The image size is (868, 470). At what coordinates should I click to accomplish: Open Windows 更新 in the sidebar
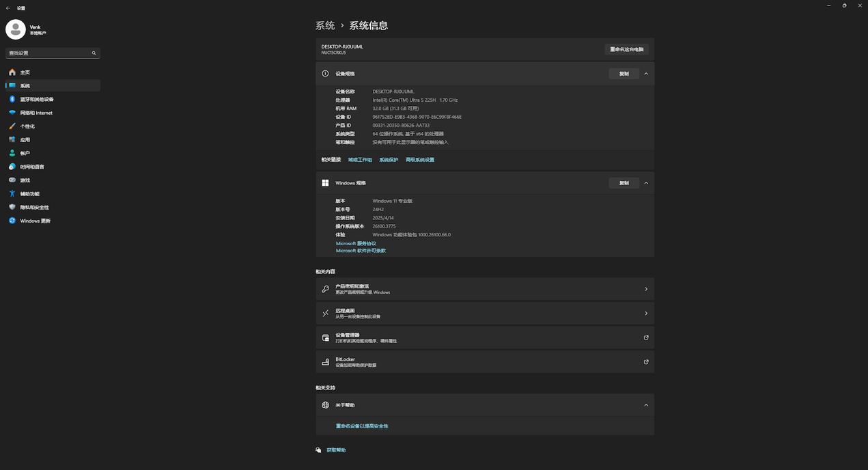(35, 221)
